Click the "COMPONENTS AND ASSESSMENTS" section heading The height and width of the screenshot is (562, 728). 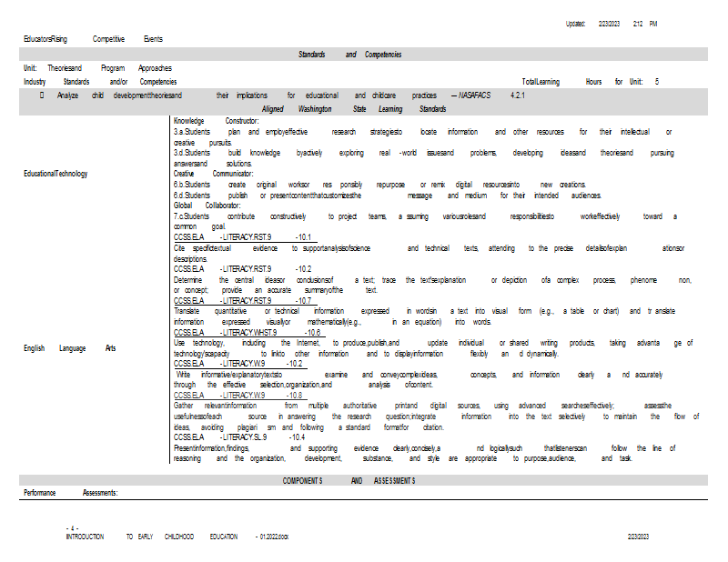point(349,481)
